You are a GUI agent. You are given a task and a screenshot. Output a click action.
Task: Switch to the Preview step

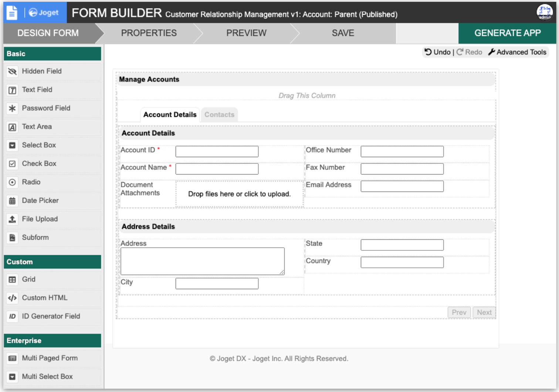point(246,33)
